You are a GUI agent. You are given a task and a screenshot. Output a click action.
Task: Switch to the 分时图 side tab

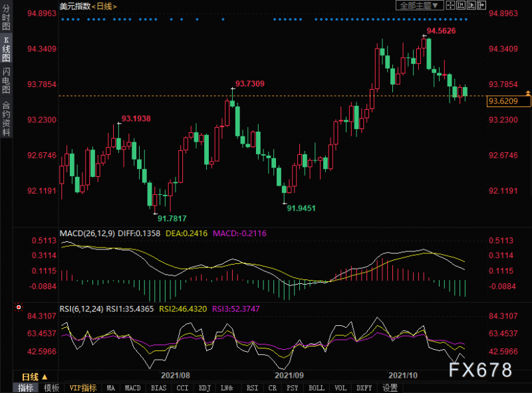pyautogui.click(x=6, y=18)
